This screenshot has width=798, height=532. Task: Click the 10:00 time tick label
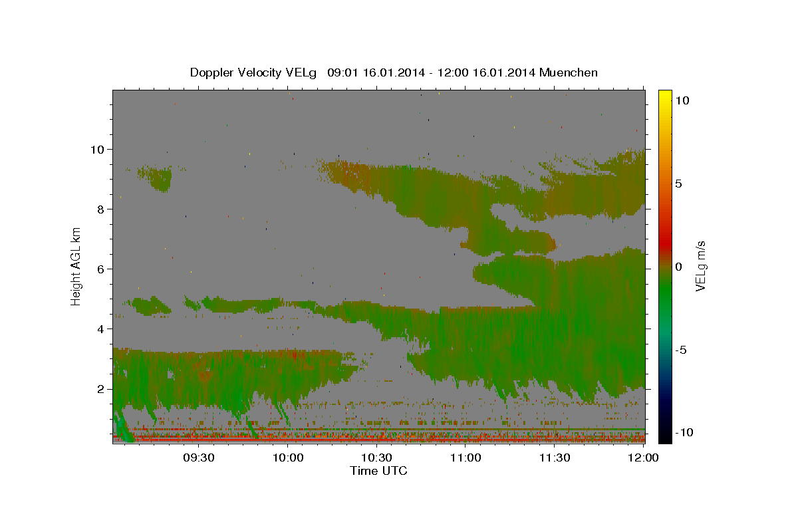(287, 458)
